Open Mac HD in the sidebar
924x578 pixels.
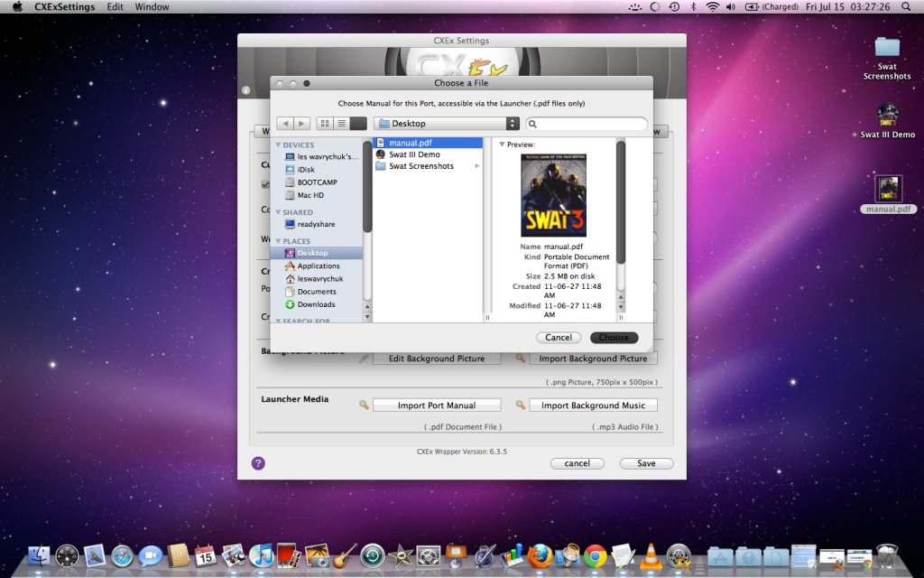[305, 195]
